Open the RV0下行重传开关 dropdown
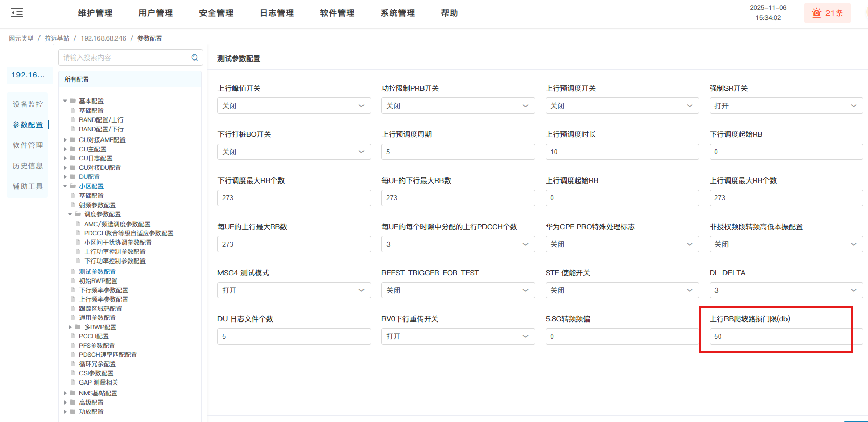Screen dimensions: 868x422 pos(457,336)
